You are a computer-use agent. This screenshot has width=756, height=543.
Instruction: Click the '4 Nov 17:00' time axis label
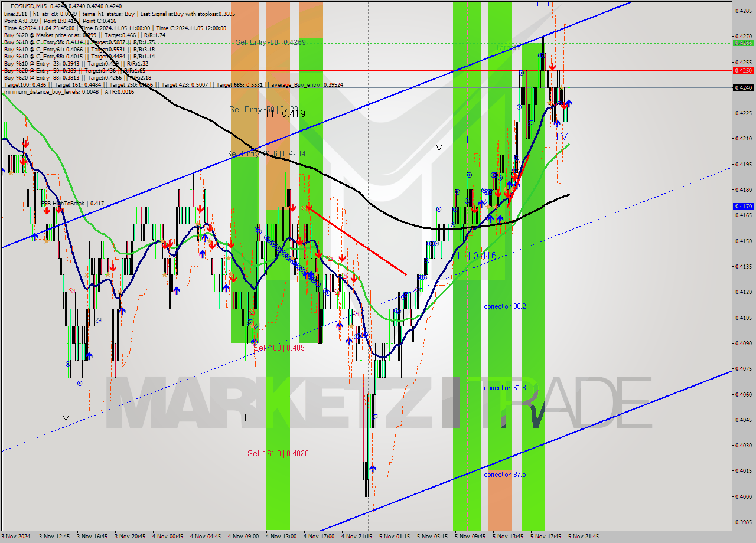[x=319, y=537]
